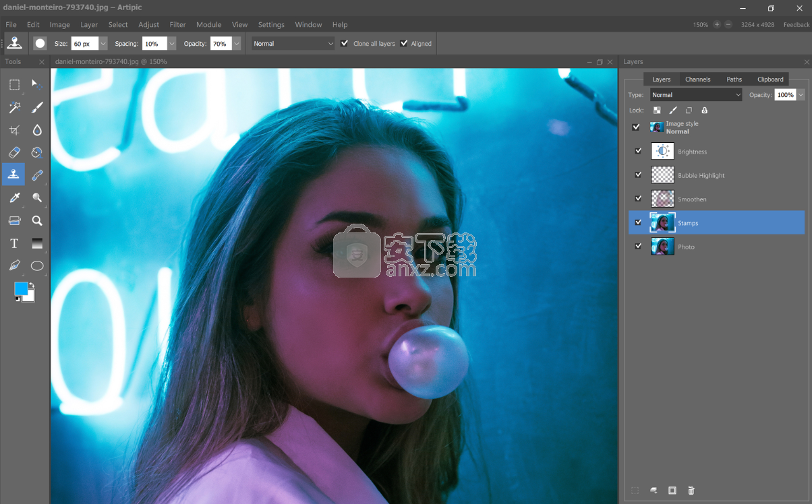Click lock all padlock icon

[x=705, y=111]
